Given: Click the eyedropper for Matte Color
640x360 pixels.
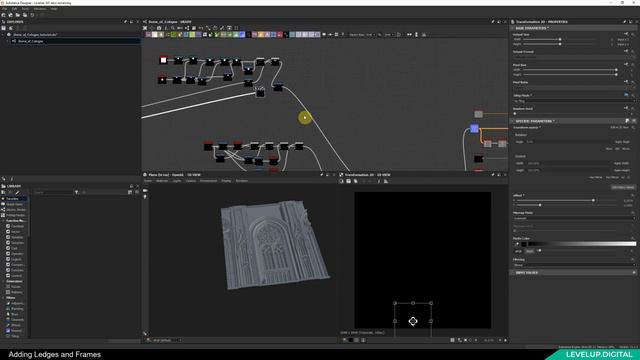Looking at the screenshot, I should [517, 244].
